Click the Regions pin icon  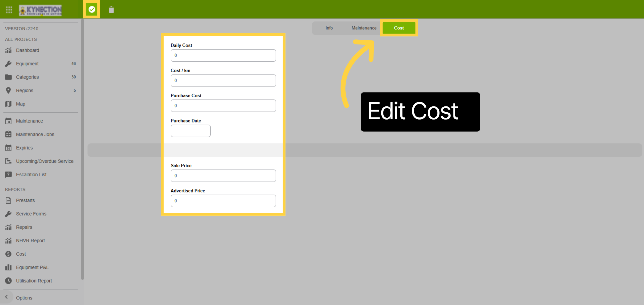9,91
